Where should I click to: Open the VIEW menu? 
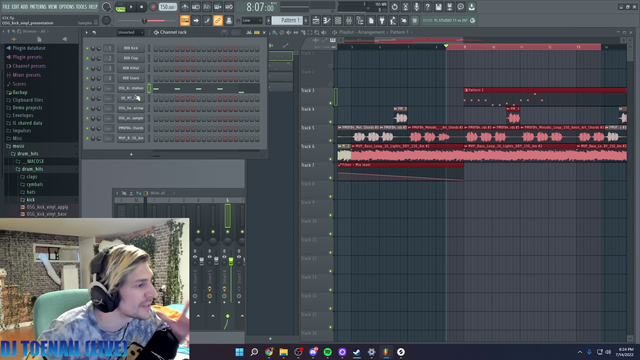[53, 7]
